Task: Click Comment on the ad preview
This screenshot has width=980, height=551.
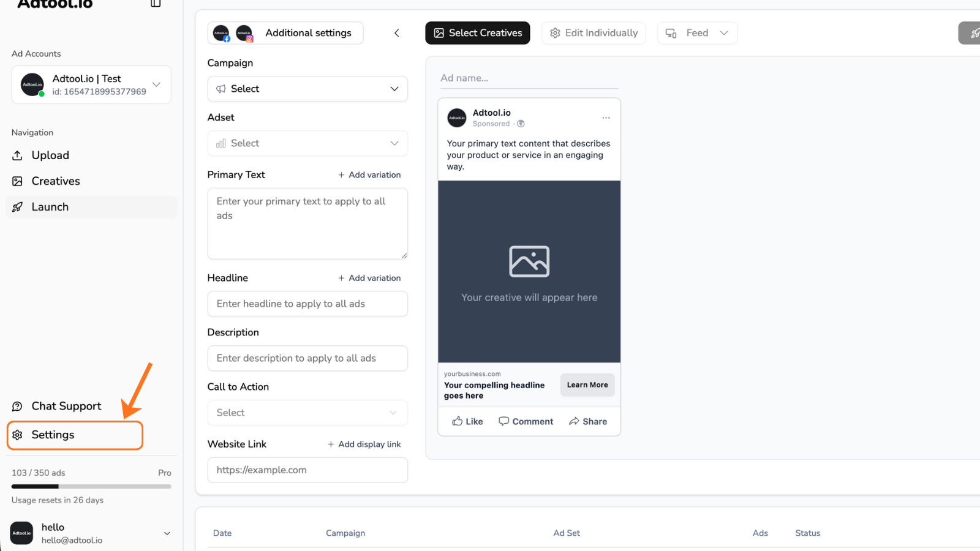Action: (x=526, y=421)
